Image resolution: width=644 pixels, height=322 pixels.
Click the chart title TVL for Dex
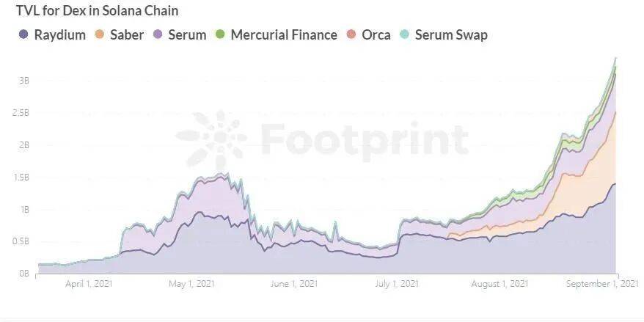[x=97, y=12]
